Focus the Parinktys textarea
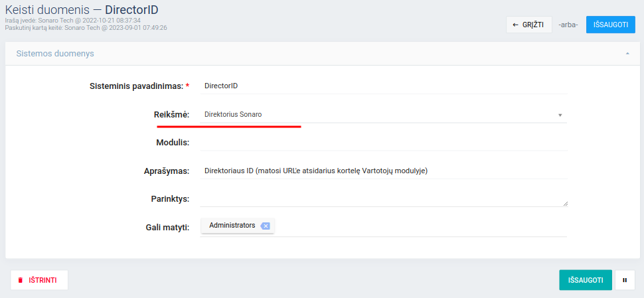 pos(383,198)
